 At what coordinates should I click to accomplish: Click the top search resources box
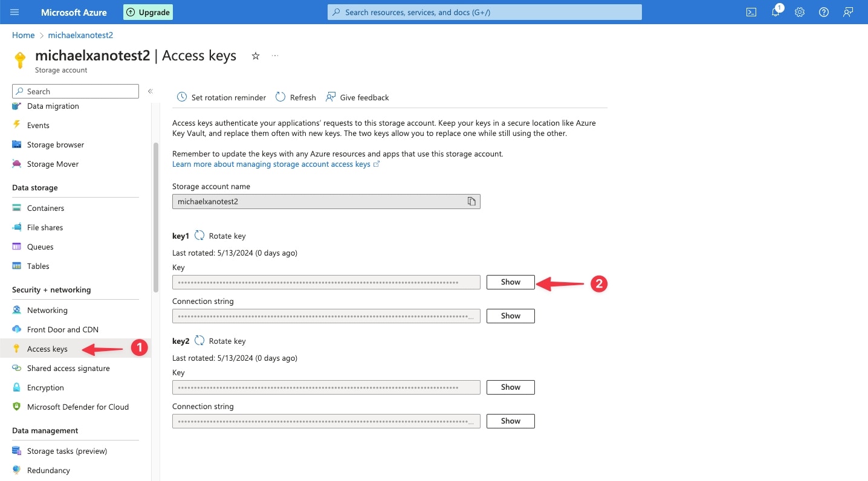click(x=485, y=12)
